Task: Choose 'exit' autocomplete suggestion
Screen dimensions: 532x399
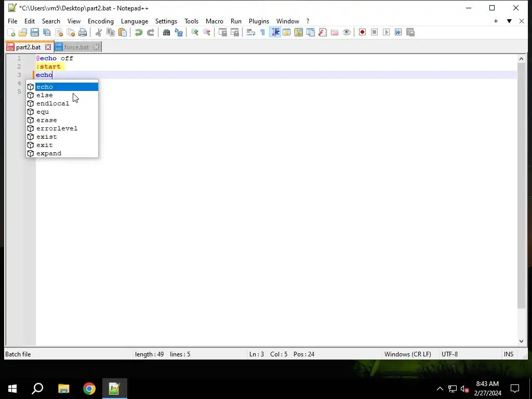Action: [62, 145]
